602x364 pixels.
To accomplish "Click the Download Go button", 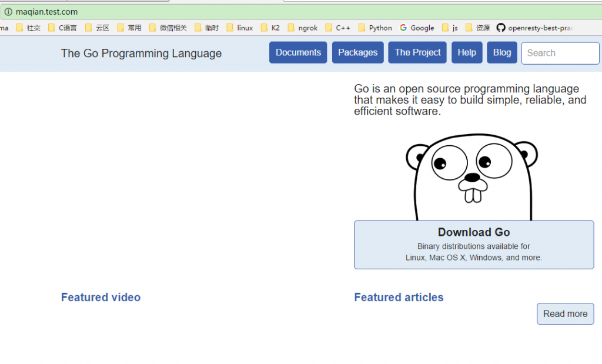I will coord(474,245).
